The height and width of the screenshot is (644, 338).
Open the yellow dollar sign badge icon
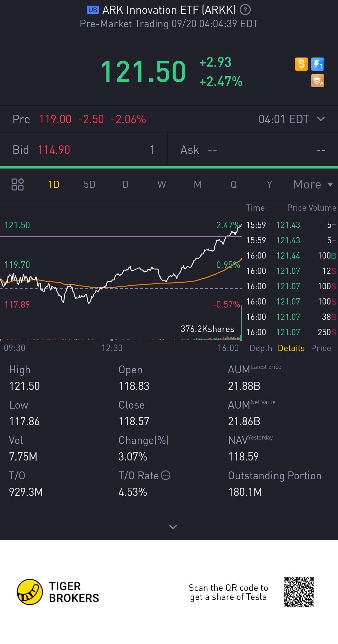(301, 64)
